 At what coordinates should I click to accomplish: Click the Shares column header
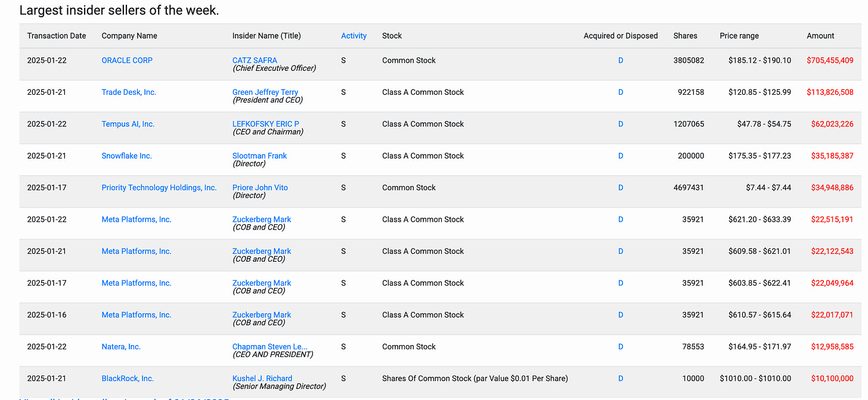(685, 36)
